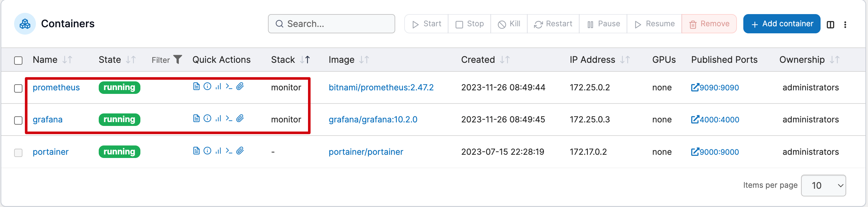Click the monitor stack in prometheus row
The image size is (868, 207).
286,87
